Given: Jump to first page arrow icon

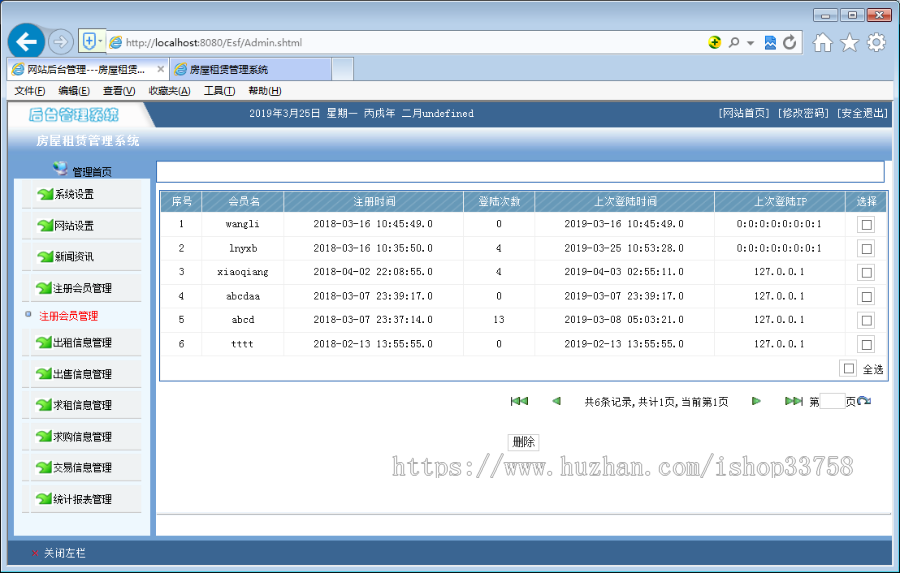Looking at the screenshot, I should (519, 401).
